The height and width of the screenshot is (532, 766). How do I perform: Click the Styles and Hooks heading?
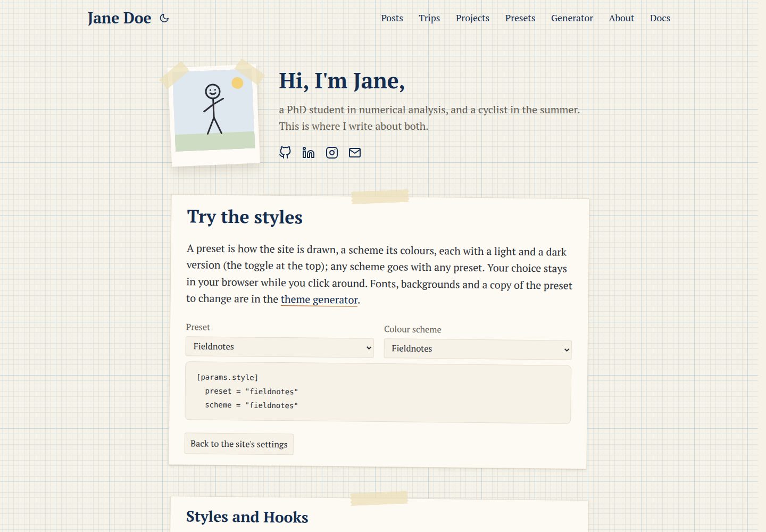point(247,517)
